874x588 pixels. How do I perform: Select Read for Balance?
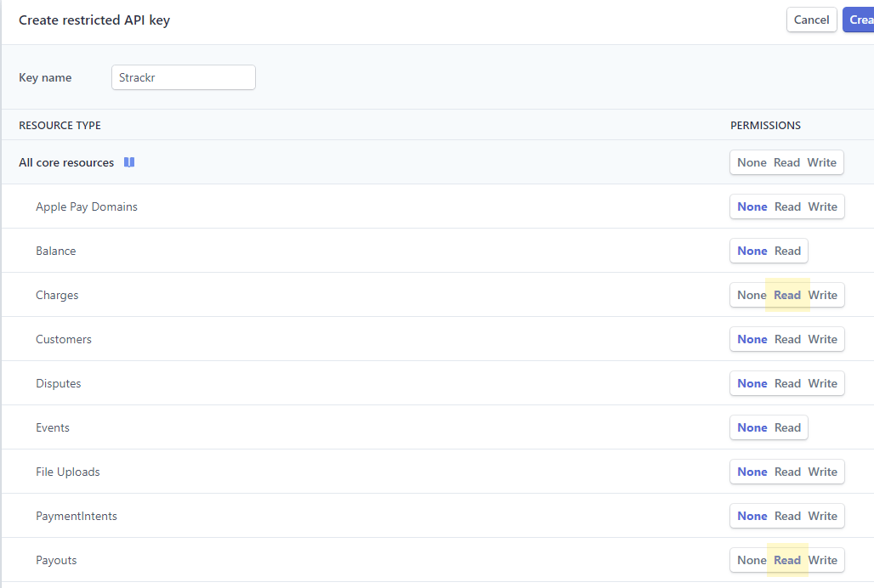(x=787, y=252)
